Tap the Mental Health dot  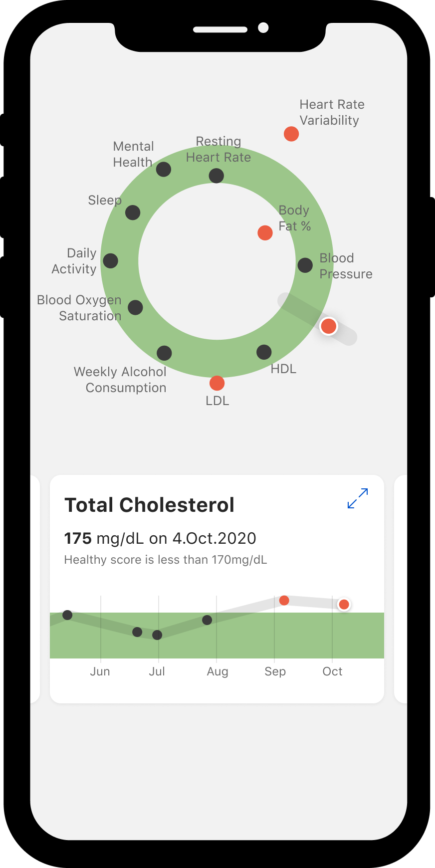(x=164, y=169)
